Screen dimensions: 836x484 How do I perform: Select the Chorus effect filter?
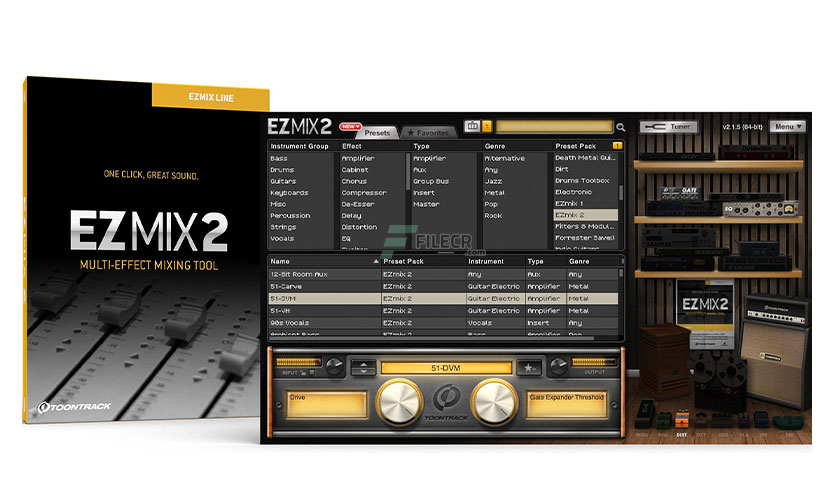[354, 181]
